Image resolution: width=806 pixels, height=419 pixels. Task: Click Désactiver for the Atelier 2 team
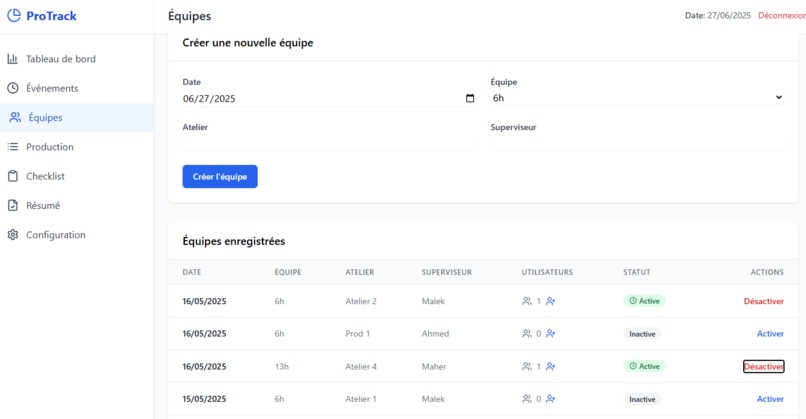[x=763, y=301]
